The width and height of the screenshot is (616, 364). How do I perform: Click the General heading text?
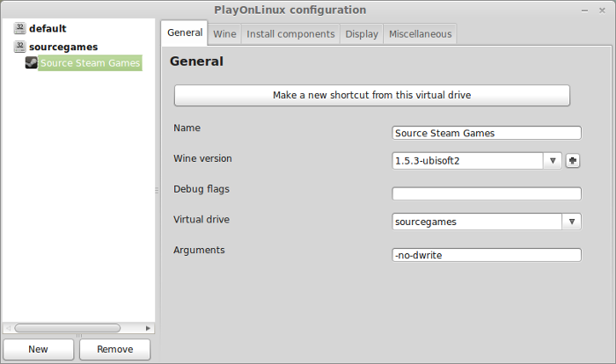[x=196, y=62]
